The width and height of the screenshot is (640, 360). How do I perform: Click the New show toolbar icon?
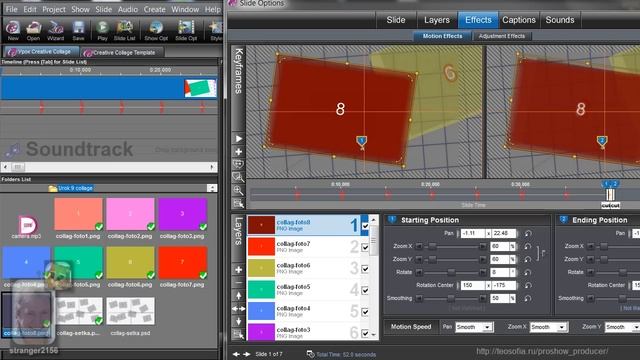coord(13,30)
